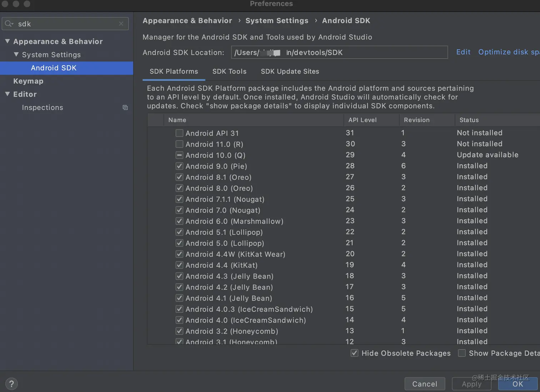Uncheck Android 7.1.1 (Nougat)
Viewport: 540px width, 392px height.
[x=179, y=199]
